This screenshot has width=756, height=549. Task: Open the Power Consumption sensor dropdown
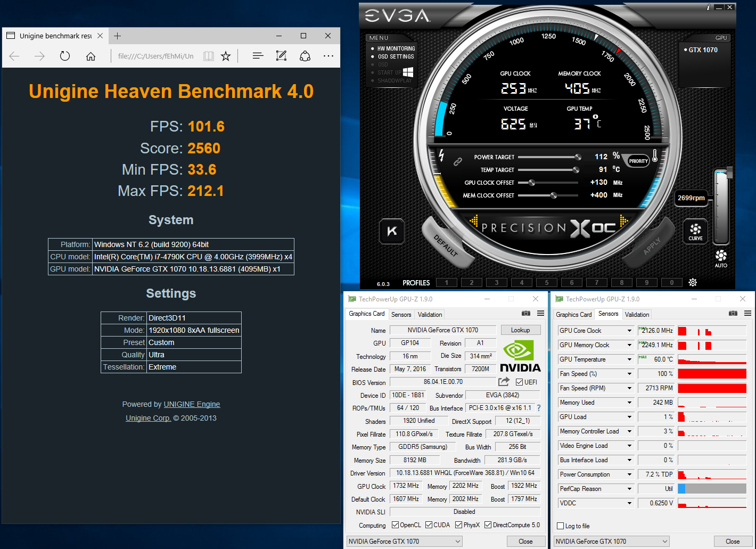(x=629, y=474)
